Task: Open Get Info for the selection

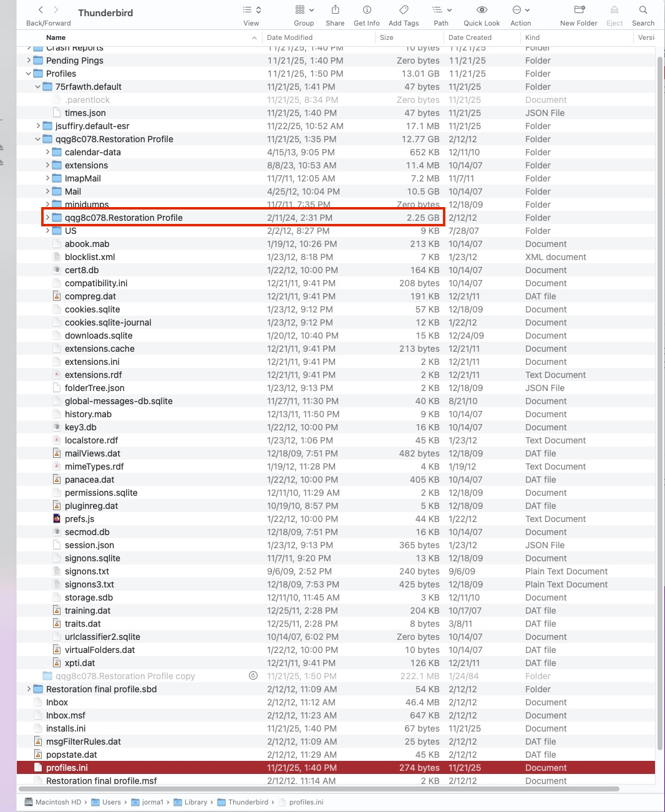Action: point(366,10)
